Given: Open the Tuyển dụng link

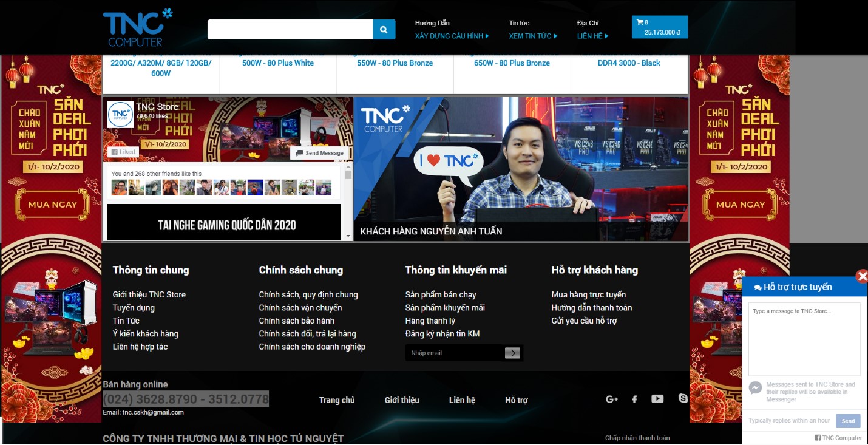Looking at the screenshot, I should (134, 308).
